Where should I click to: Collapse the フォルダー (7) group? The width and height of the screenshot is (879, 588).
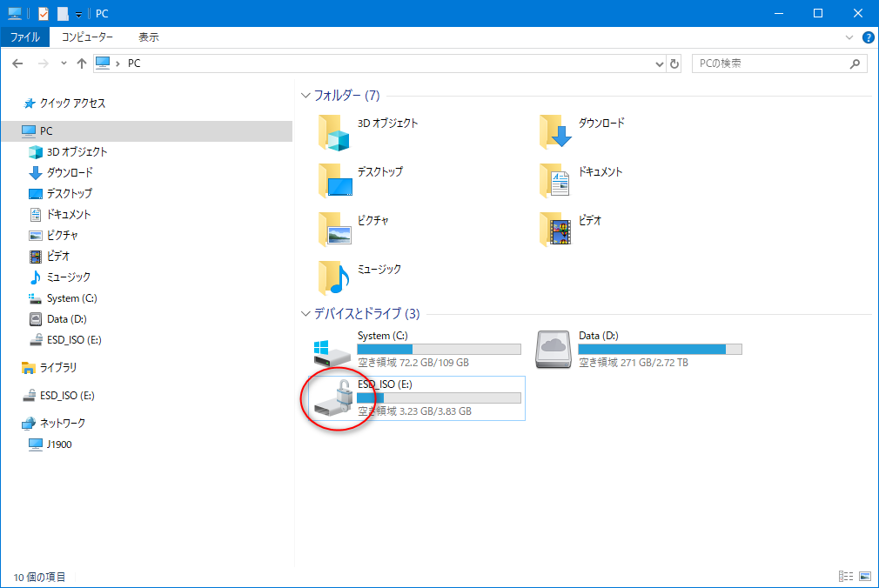pyautogui.click(x=305, y=95)
